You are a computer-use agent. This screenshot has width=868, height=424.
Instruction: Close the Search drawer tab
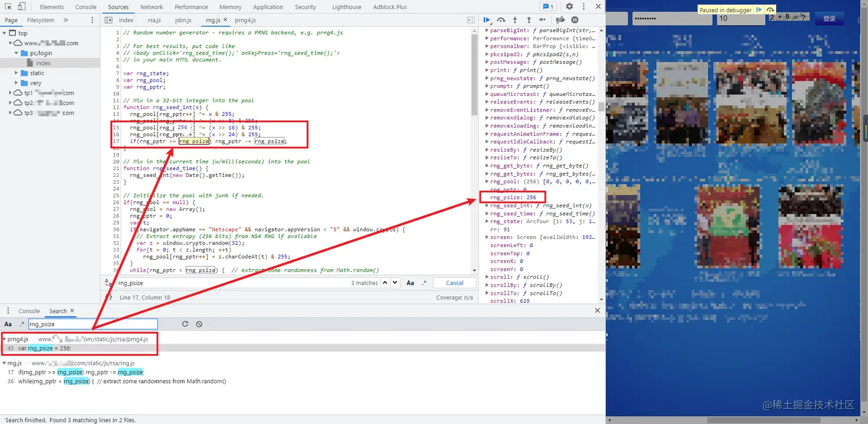(x=72, y=311)
